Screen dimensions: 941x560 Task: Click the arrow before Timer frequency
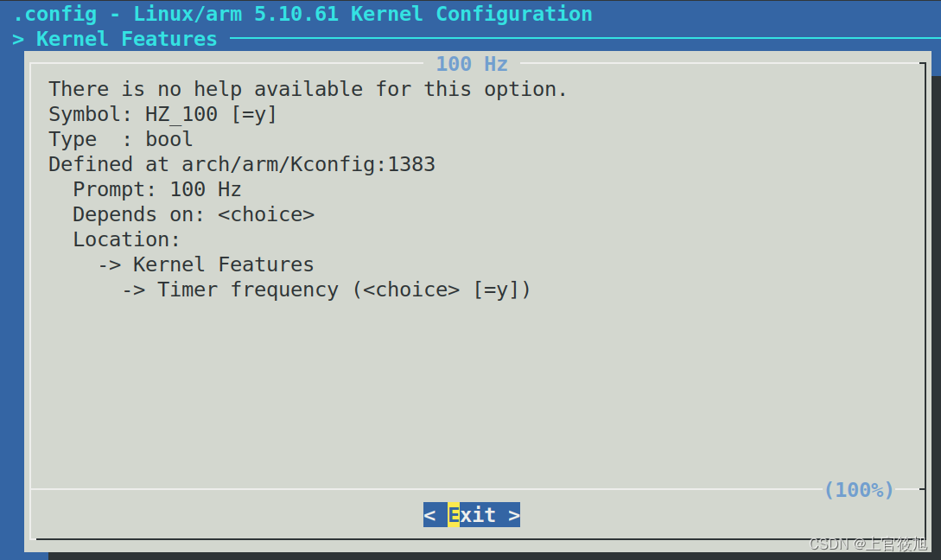[x=133, y=290]
